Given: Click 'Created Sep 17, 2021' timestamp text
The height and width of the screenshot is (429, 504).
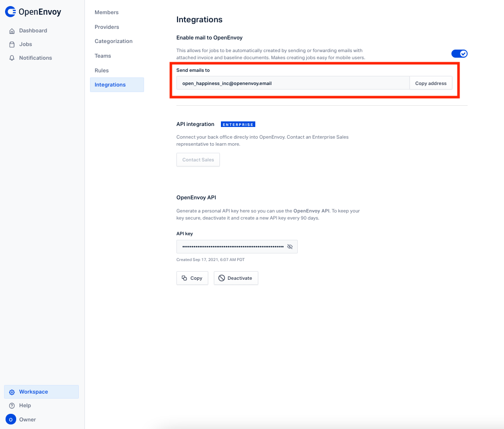Looking at the screenshot, I should click(210, 260).
